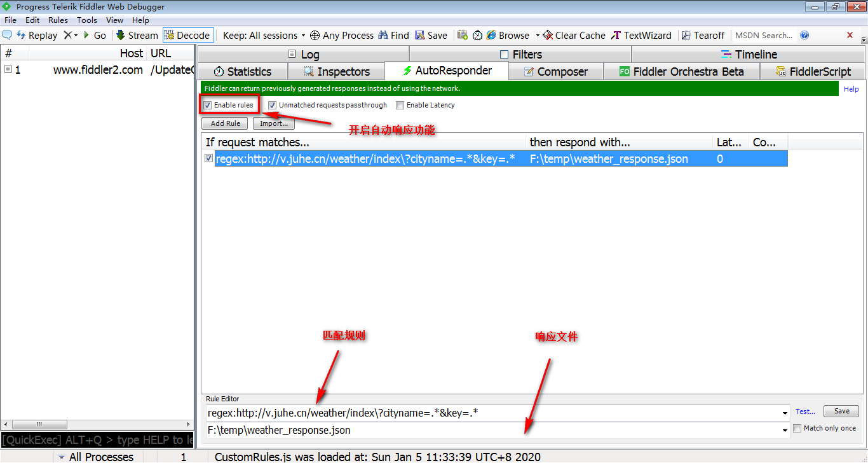868x463 pixels.
Task: Click the Latency column header
Action: (731, 142)
